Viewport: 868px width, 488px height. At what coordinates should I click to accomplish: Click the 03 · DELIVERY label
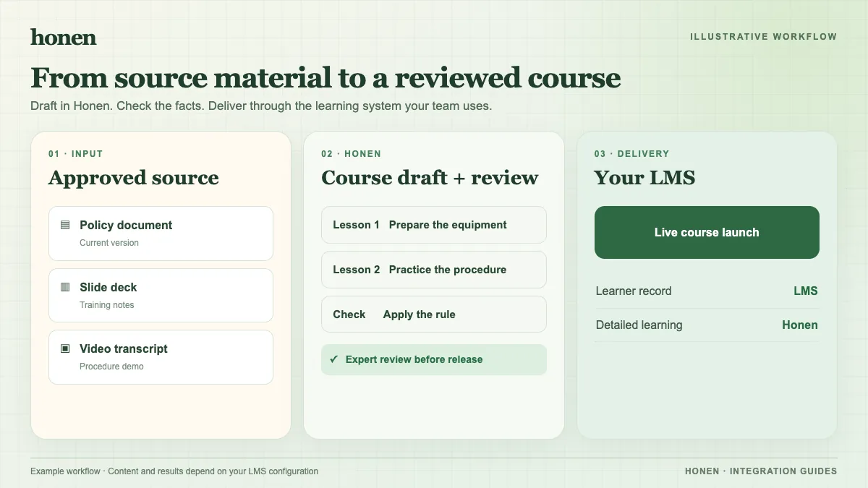click(631, 154)
